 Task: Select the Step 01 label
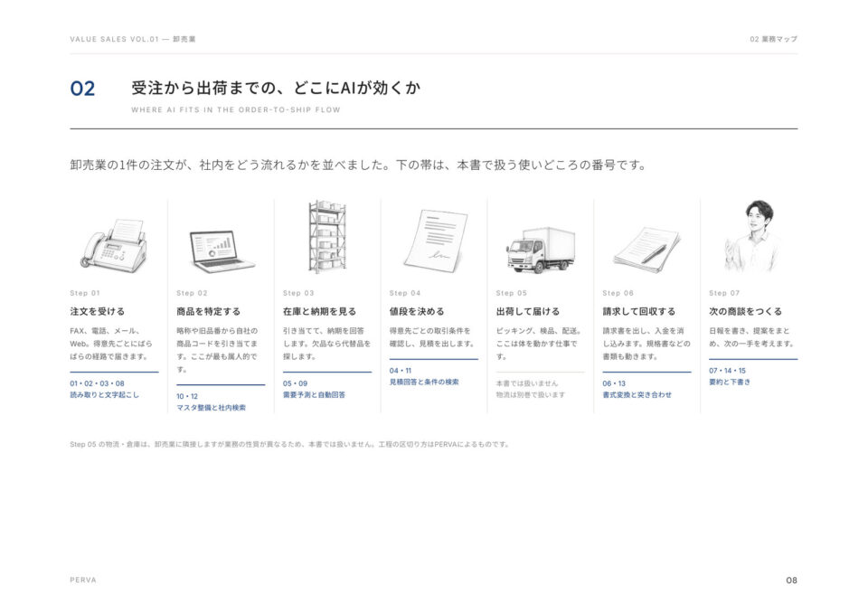(85, 293)
